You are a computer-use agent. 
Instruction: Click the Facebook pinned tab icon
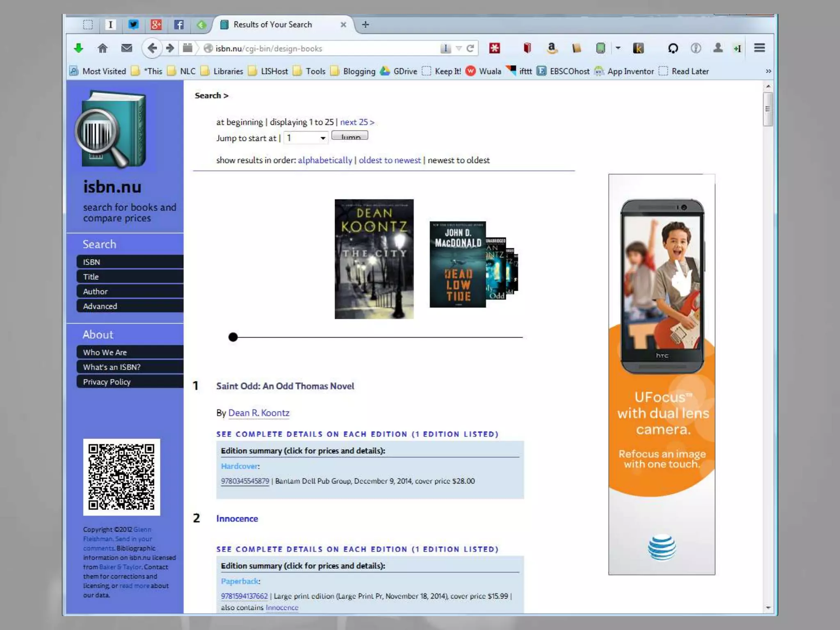click(178, 25)
